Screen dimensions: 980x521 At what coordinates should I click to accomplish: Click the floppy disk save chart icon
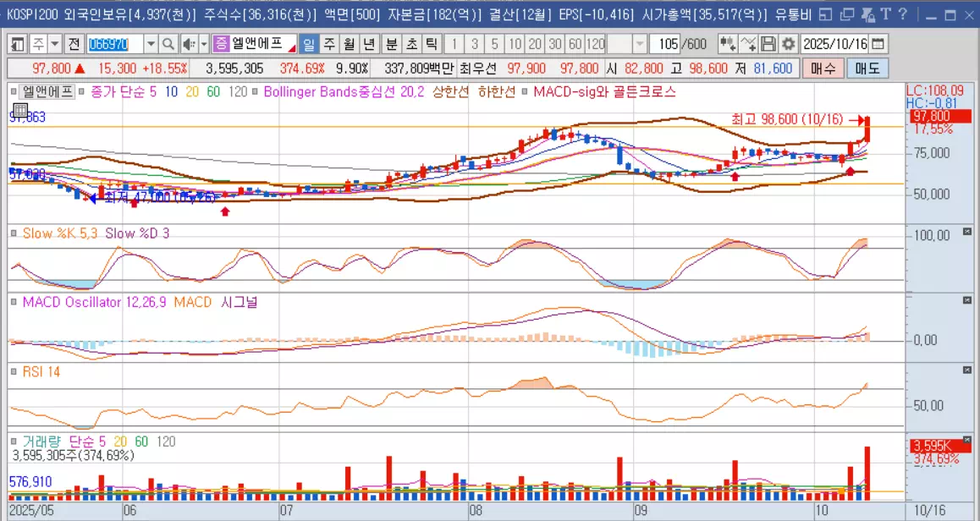(768, 44)
